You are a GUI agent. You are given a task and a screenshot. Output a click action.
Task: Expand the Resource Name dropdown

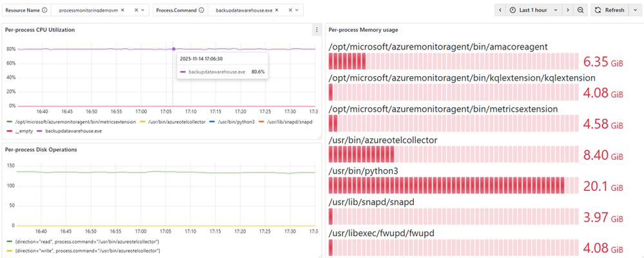[x=142, y=10]
